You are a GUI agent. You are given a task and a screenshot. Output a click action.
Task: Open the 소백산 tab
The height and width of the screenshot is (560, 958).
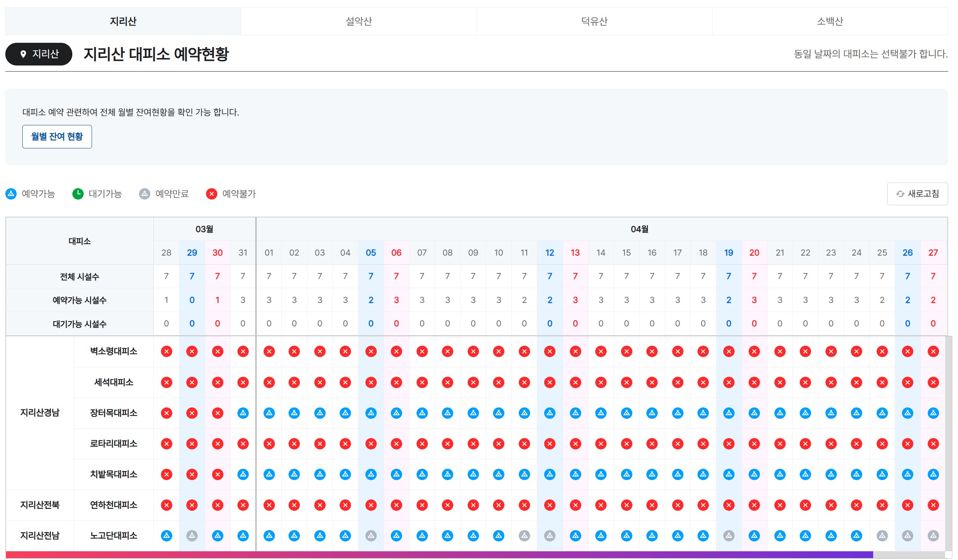click(x=830, y=21)
